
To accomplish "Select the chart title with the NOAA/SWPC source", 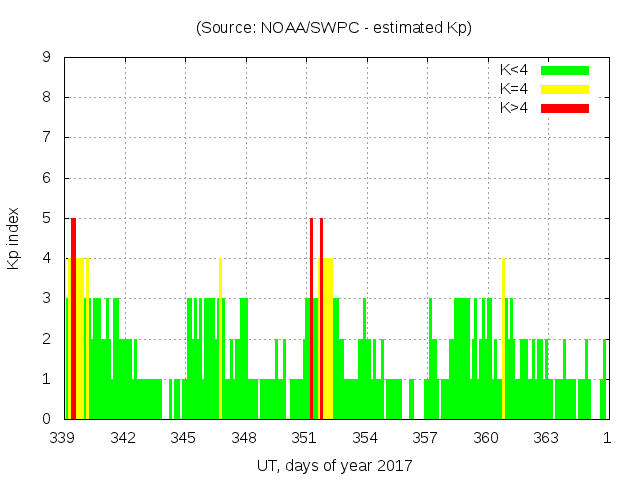I will coord(333,27).
